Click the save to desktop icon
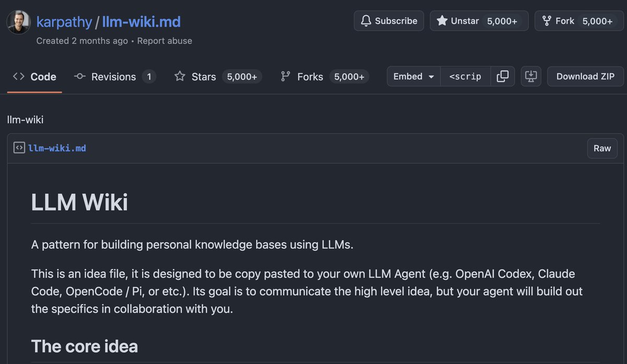627x364 pixels. [531, 76]
